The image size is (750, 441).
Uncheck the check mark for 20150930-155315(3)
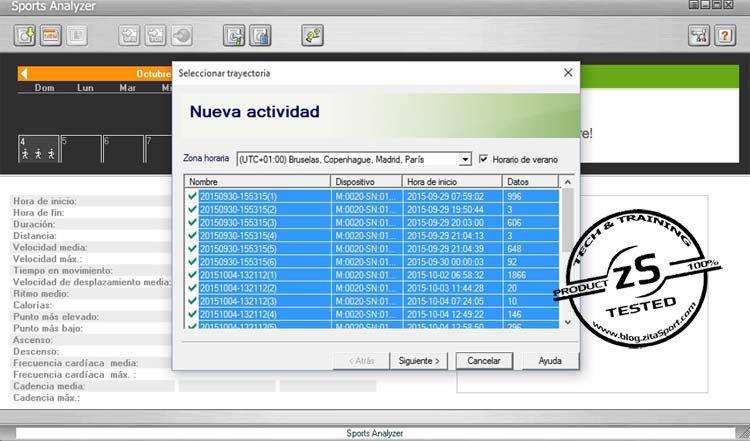[192, 222]
